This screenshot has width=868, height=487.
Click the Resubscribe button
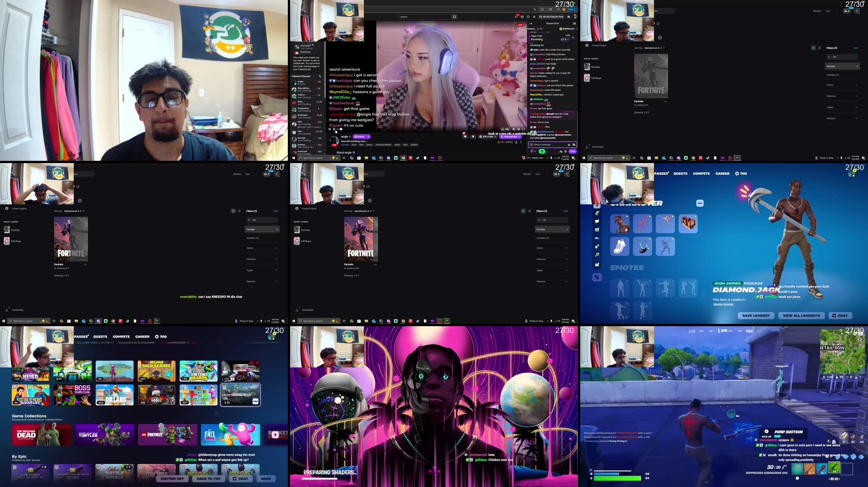point(511,136)
